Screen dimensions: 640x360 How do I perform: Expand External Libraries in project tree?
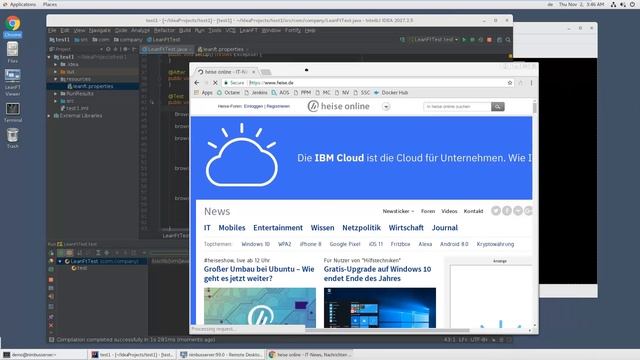49,116
